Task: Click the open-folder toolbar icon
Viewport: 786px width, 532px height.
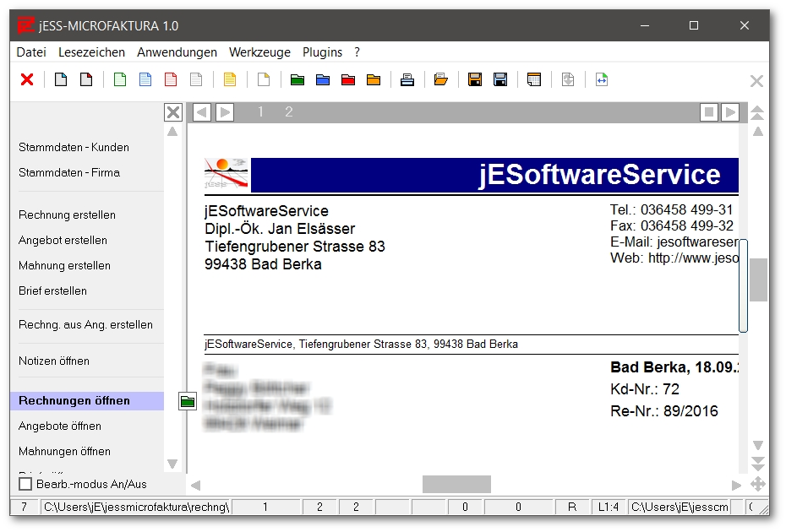Action: [441, 79]
